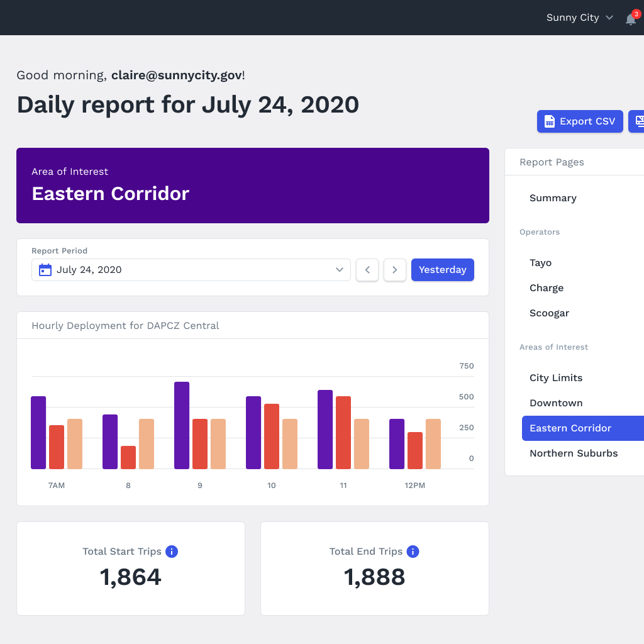Open the Sunny City account dropdown
This screenshot has height=644, width=644.
coord(579,18)
